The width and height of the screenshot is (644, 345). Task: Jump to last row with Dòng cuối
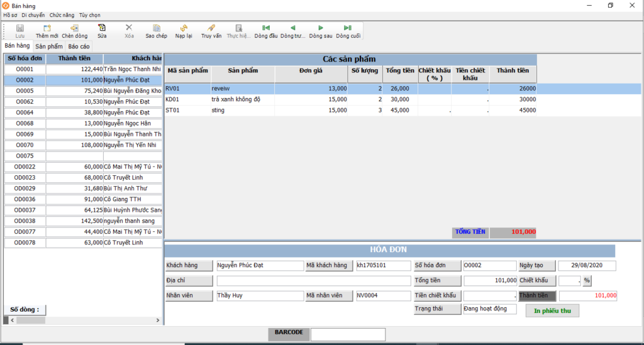click(348, 28)
